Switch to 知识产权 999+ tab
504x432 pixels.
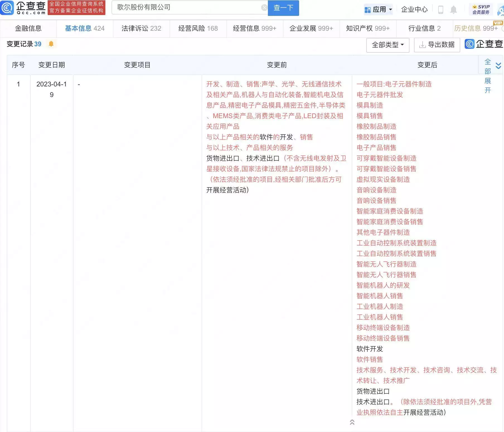tap(368, 28)
